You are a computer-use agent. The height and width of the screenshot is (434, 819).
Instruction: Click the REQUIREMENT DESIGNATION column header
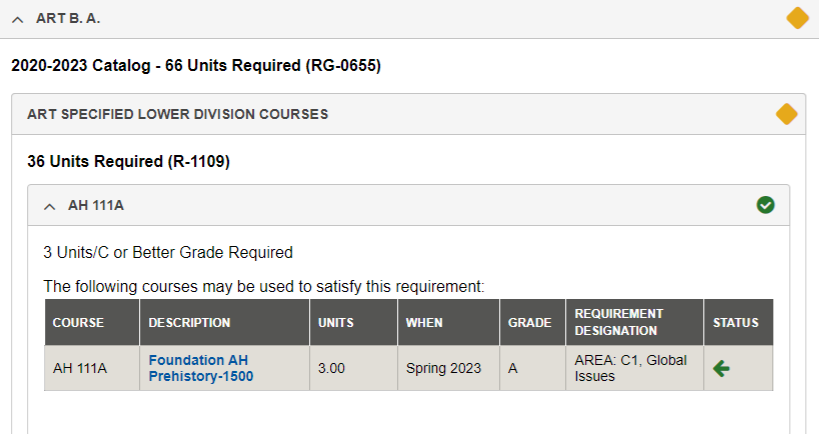click(619, 322)
